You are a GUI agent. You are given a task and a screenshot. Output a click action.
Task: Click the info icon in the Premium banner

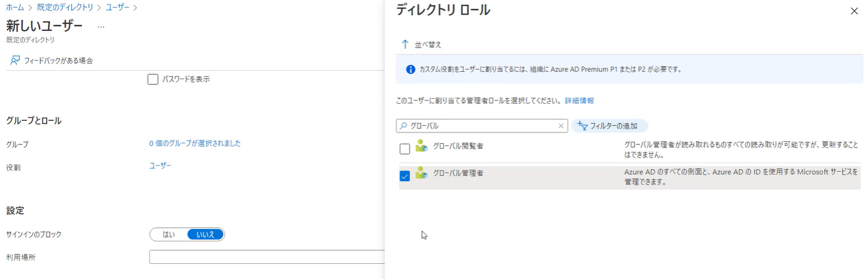click(x=411, y=70)
